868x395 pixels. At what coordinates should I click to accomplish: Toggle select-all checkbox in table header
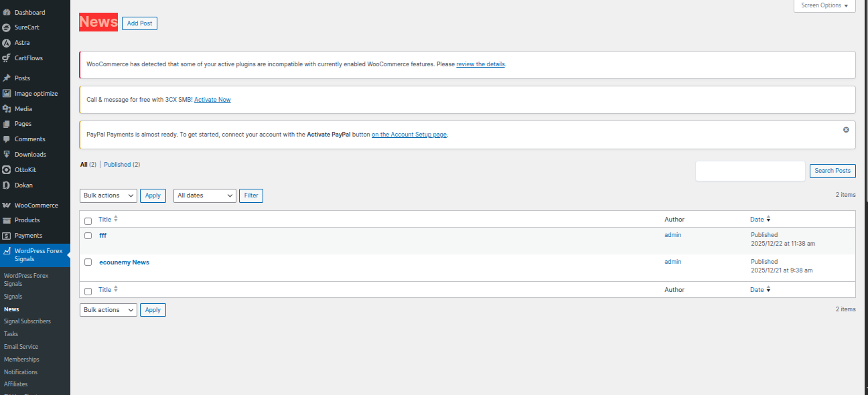click(x=88, y=221)
